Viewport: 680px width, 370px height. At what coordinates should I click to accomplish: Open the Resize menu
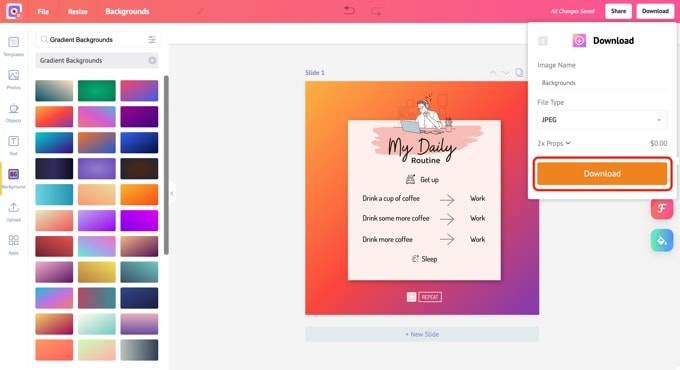pyautogui.click(x=78, y=11)
